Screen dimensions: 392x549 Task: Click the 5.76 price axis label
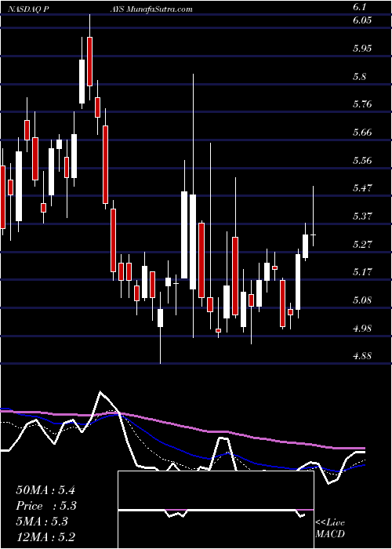pos(362,104)
